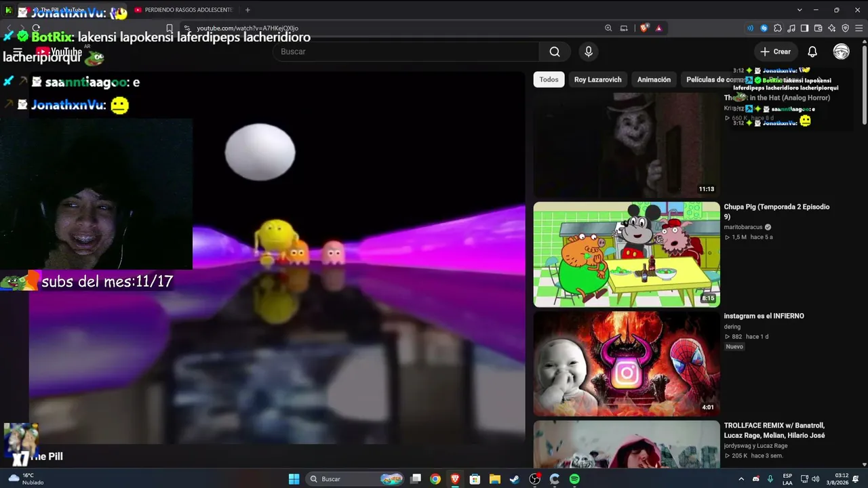Click the Brave VPN shield icon
Viewport: 868px width, 488px height.
point(845,28)
